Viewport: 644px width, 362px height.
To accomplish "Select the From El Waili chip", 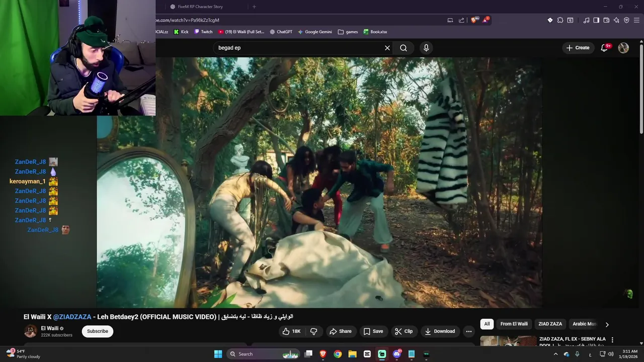I will pyautogui.click(x=514, y=324).
